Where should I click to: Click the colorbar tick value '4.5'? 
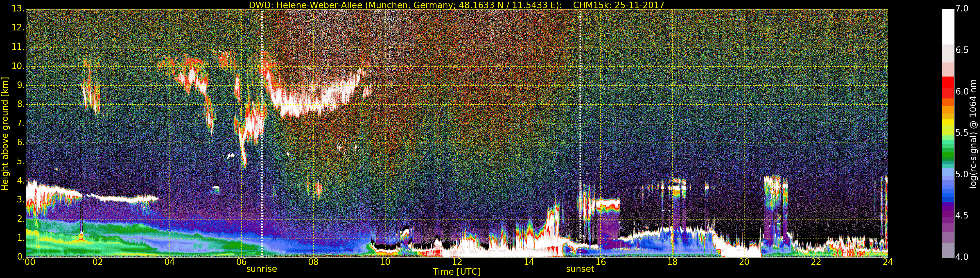[x=962, y=216]
